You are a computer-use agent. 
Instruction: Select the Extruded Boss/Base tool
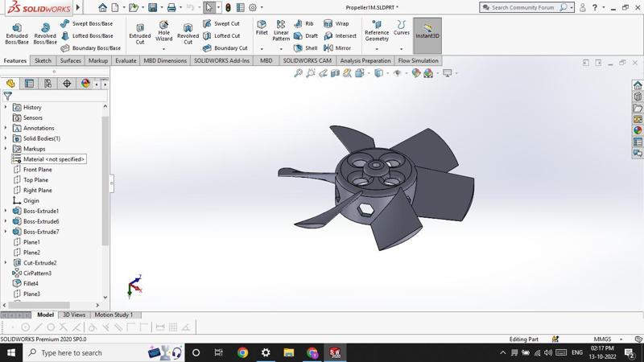pyautogui.click(x=17, y=33)
